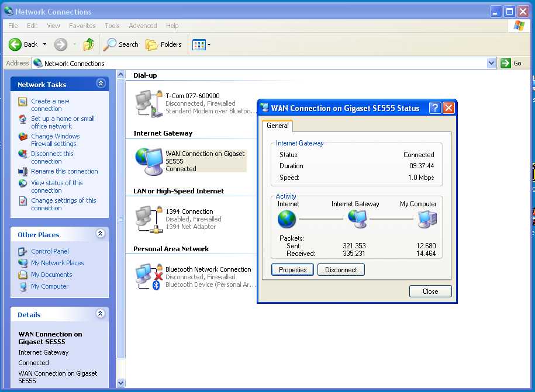Click the help question mark in Status dialog
Image resolution: width=535 pixels, height=392 pixels.
[434, 108]
